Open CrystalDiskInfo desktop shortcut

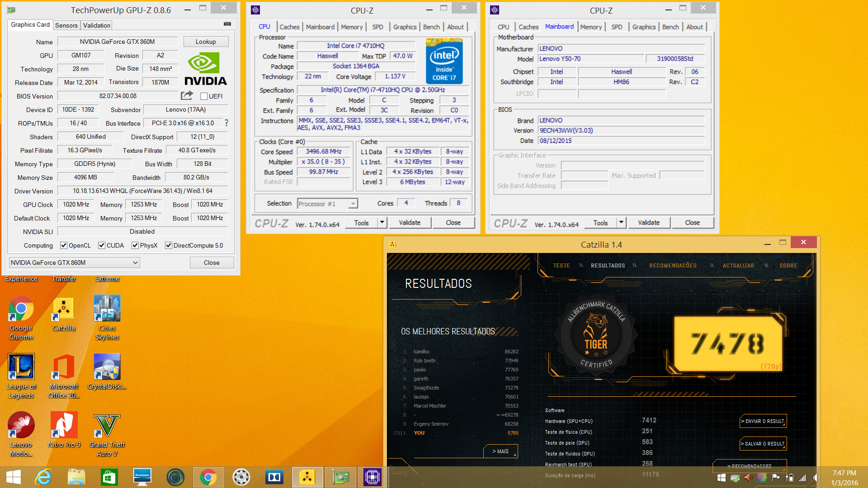point(107,371)
